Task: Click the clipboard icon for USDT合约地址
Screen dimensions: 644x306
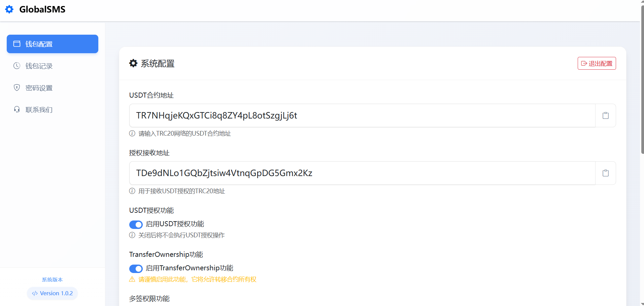Action: pos(606,115)
